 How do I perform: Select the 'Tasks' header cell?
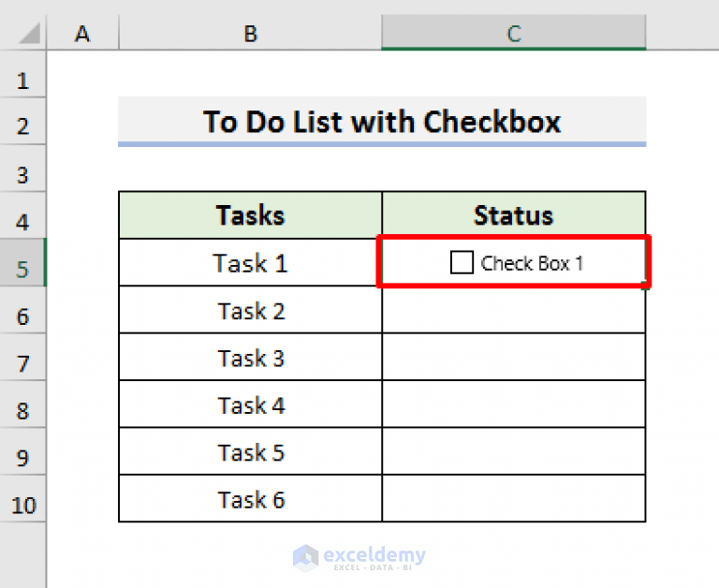point(250,215)
